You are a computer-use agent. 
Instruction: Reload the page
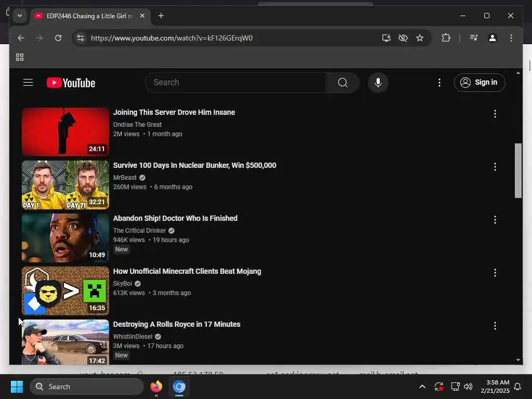58,38
